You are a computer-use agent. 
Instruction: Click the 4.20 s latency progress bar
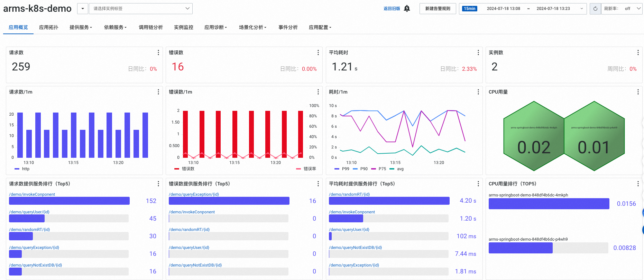coord(389,201)
